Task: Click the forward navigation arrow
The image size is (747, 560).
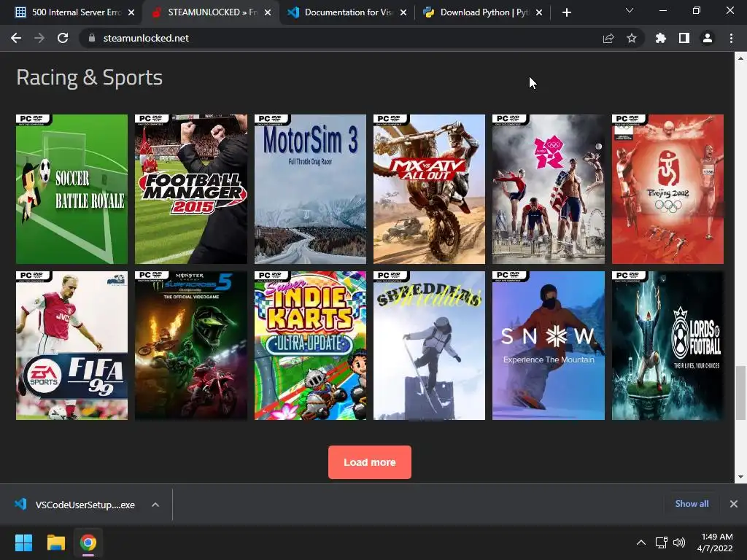Action: point(39,38)
